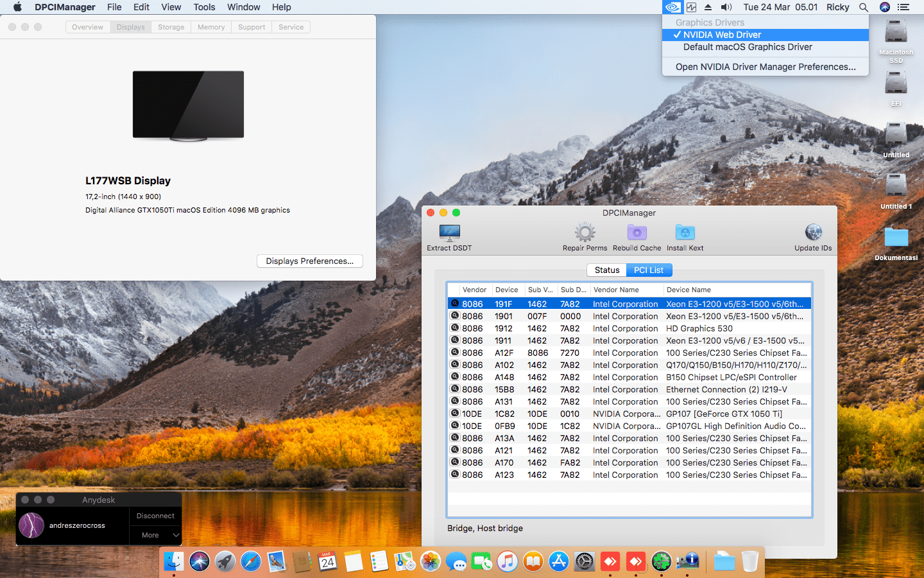The width and height of the screenshot is (924, 578).
Task: Click the 'Bridge, Host bridge' status text
Action: [x=485, y=529]
